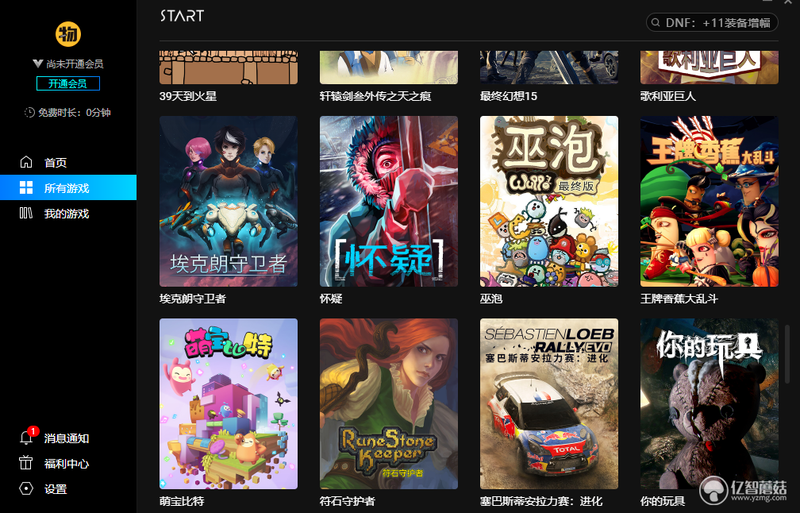The width and height of the screenshot is (800, 513).
Task: Click the grid icon beside 所有游戏
Action: [x=26, y=188]
